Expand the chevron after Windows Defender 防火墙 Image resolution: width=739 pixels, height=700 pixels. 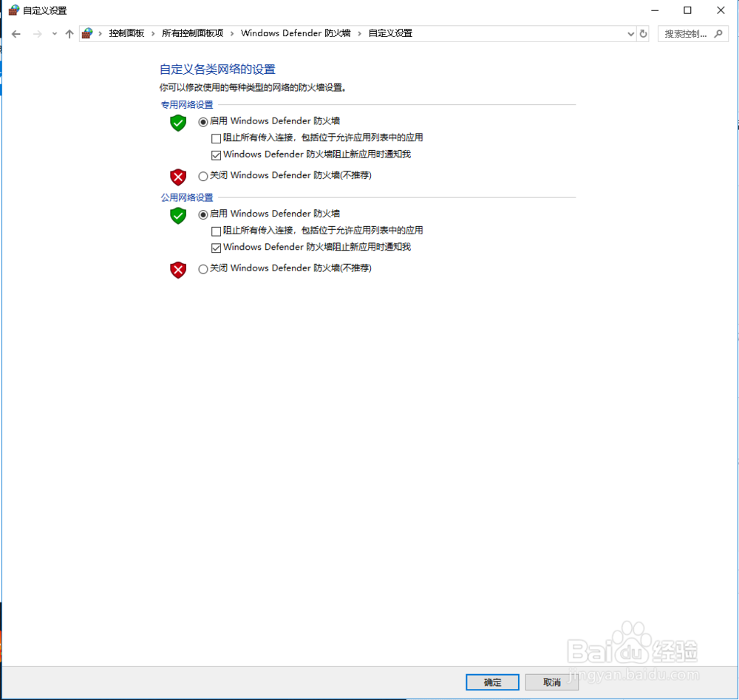point(359,33)
